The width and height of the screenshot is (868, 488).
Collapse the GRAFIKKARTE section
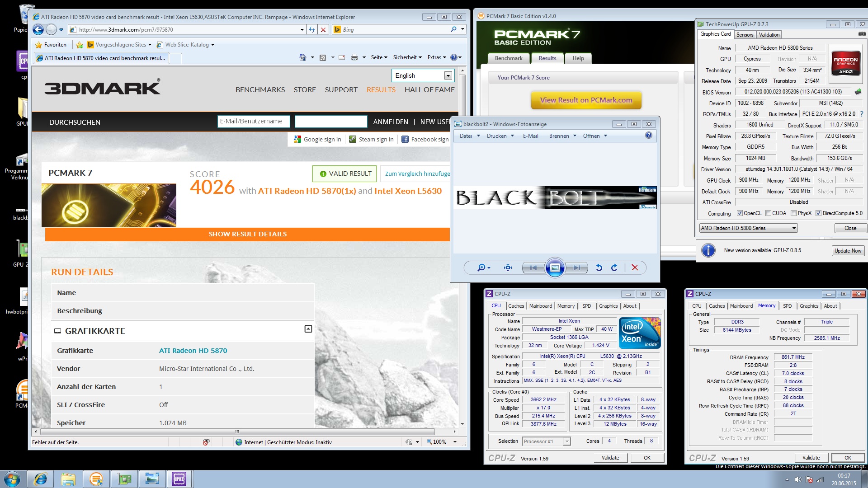coord(308,329)
